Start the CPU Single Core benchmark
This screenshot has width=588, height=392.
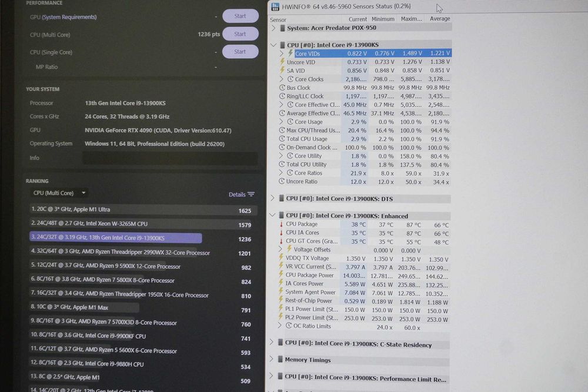click(x=240, y=51)
